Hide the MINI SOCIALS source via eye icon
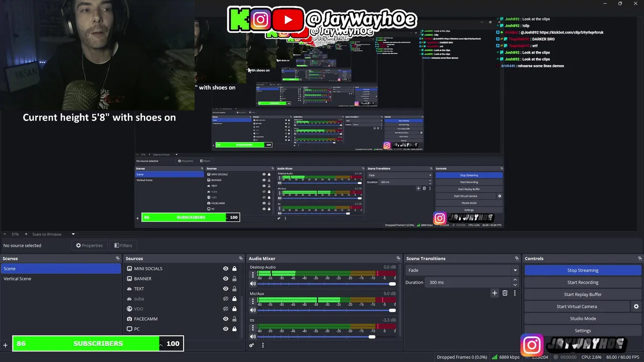This screenshot has height=362, width=644. click(x=225, y=268)
